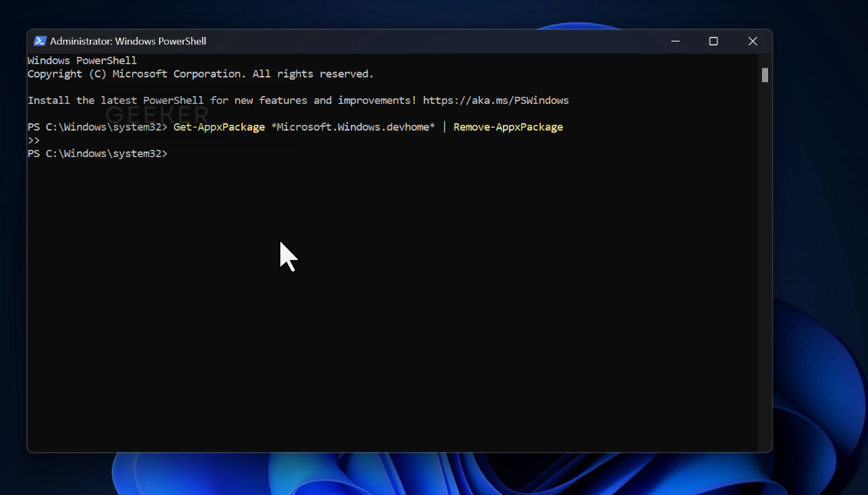The height and width of the screenshot is (495, 868).
Task: Minimize the PowerShell window
Action: pyautogui.click(x=675, y=41)
